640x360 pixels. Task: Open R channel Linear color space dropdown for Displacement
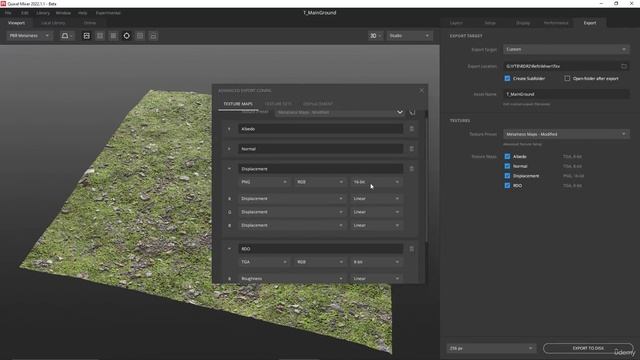(376, 199)
